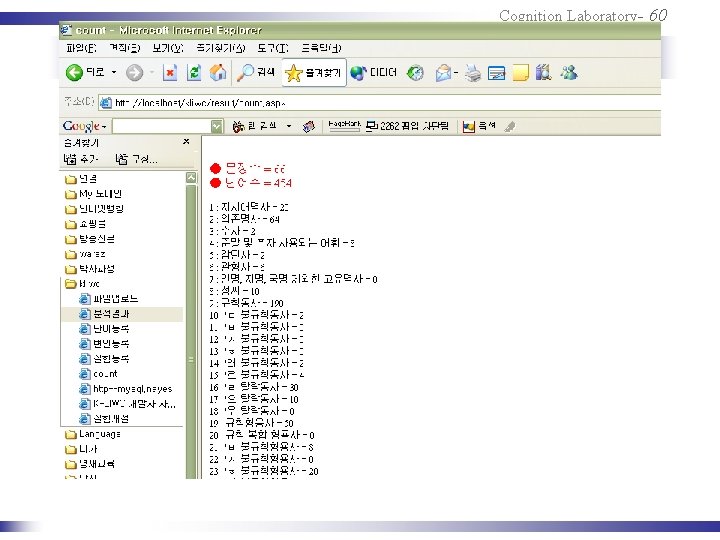This screenshot has height=540, width=720.
Task: Click the Refresh page icon
Action: [194, 73]
